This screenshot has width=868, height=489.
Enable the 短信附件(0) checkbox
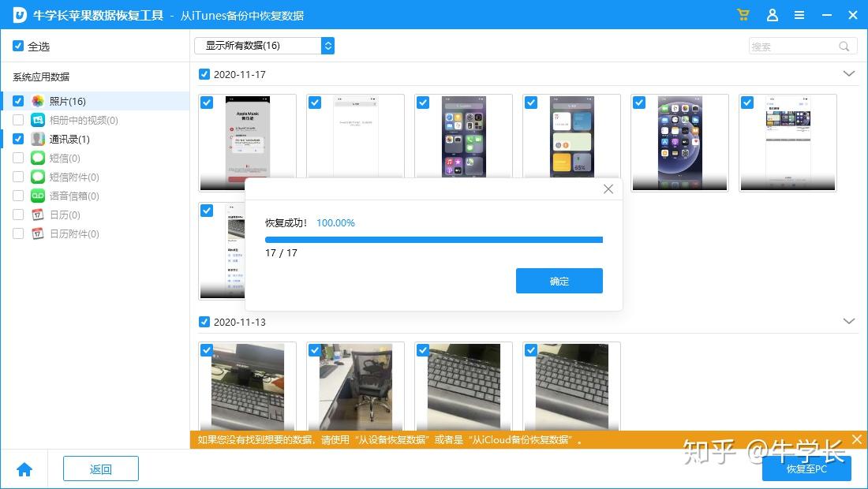(x=17, y=177)
